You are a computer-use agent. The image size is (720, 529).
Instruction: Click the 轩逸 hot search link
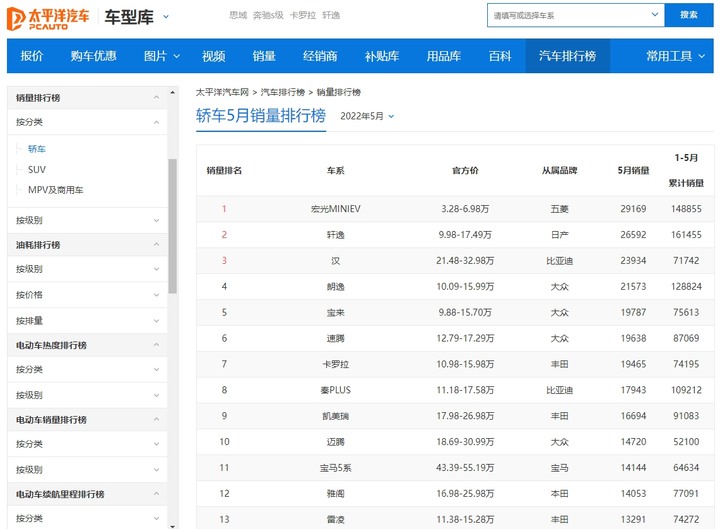[x=331, y=15]
